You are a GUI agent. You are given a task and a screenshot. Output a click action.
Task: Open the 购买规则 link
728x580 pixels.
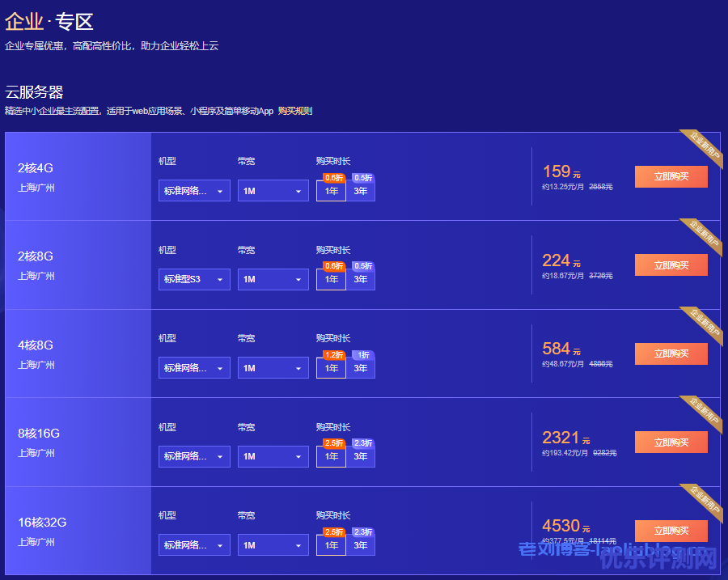tap(295, 111)
